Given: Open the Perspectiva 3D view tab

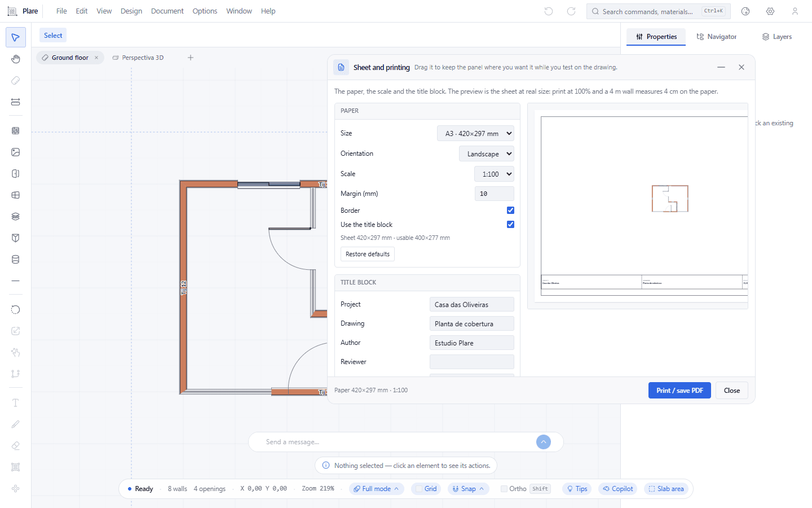Looking at the screenshot, I should [138, 58].
